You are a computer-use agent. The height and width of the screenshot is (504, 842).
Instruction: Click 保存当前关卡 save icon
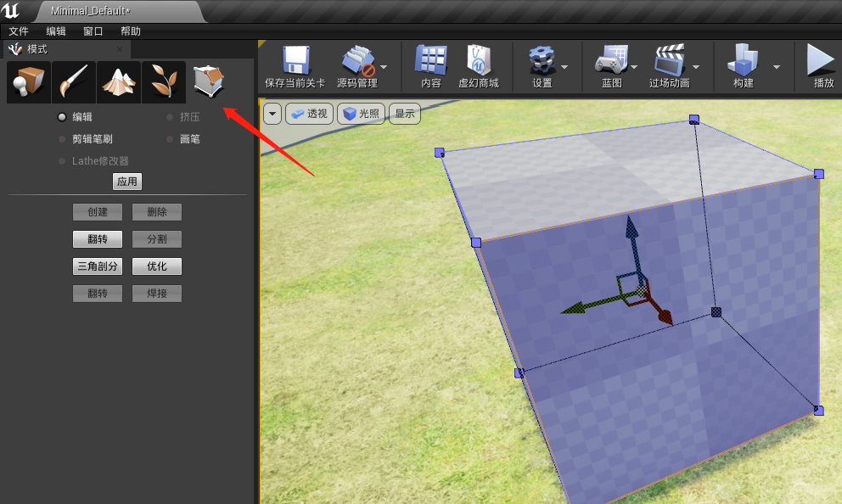[x=295, y=67]
